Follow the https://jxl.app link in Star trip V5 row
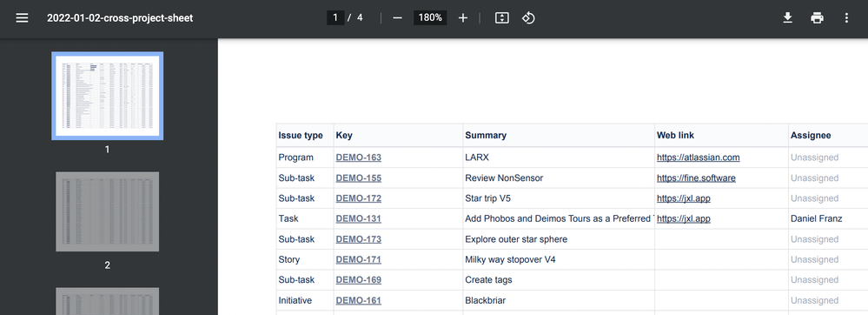Screen dimensions: 868x315 pyautogui.click(x=683, y=198)
